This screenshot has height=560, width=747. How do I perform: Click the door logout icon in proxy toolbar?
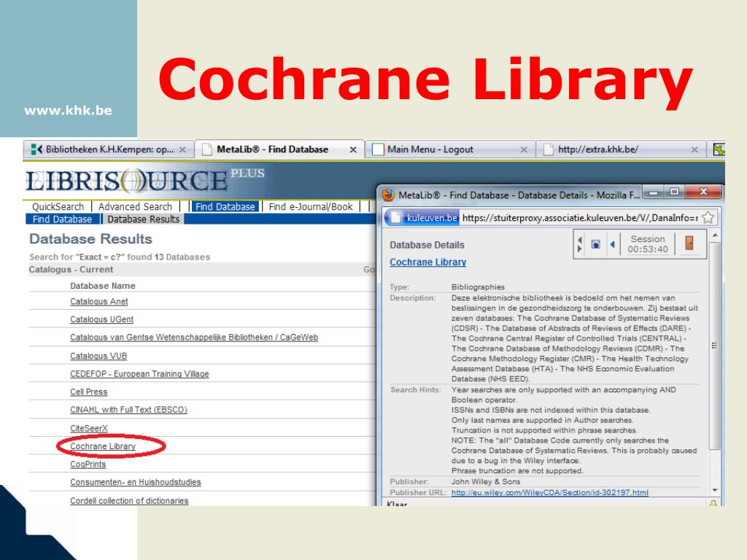coord(689,243)
